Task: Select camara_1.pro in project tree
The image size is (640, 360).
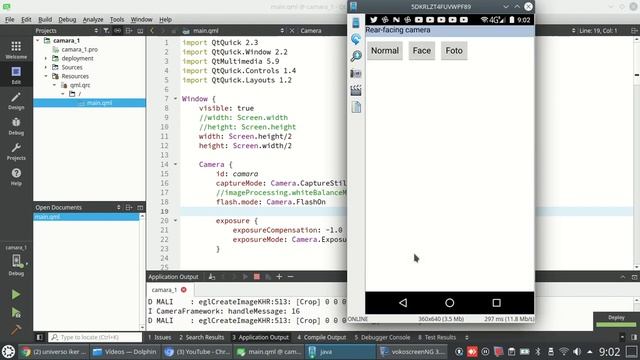Action: tap(80, 49)
